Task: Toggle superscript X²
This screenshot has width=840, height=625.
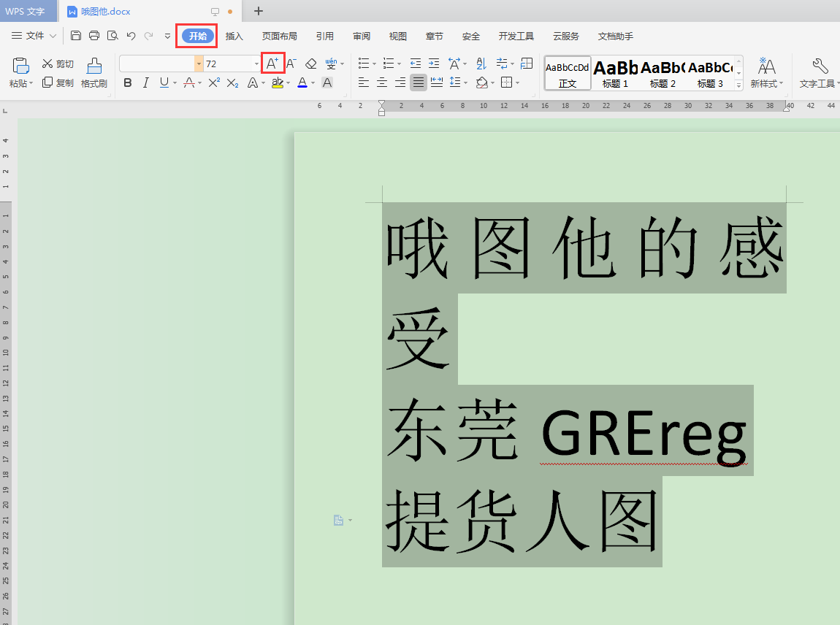Action: tap(214, 83)
